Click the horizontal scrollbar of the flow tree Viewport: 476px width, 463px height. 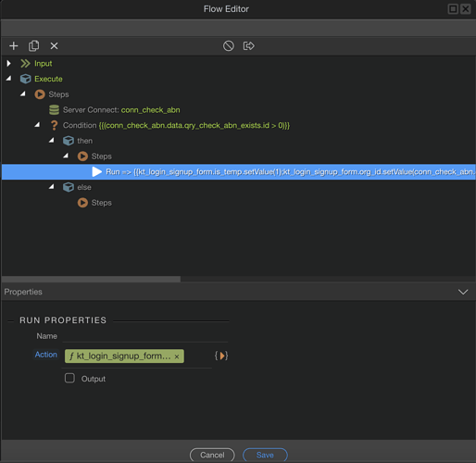click(x=91, y=279)
